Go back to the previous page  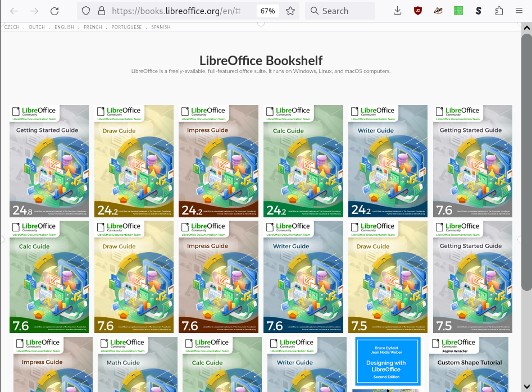14,11
